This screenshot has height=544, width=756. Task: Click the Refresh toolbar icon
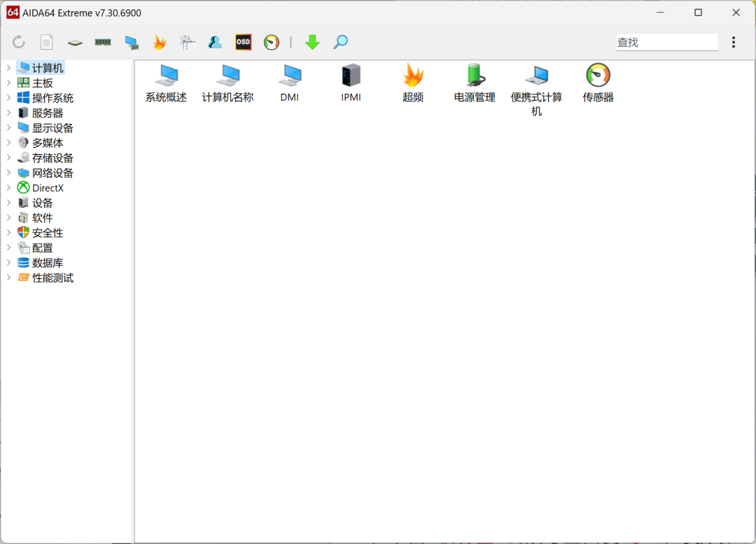pyautogui.click(x=19, y=43)
